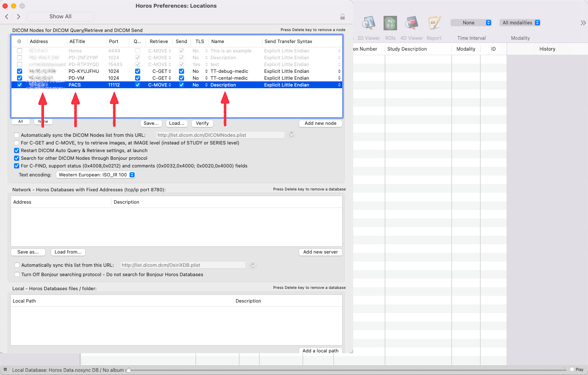Click Add new node
The image size is (588, 375).
pyautogui.click(x=320, y=123)
